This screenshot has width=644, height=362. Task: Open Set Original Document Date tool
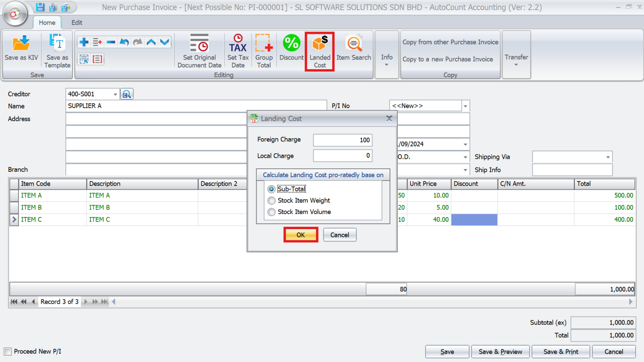click(199, 51)
